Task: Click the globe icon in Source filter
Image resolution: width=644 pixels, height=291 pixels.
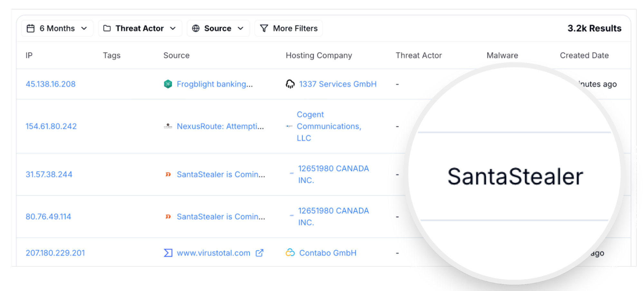Action: [196, 28]
